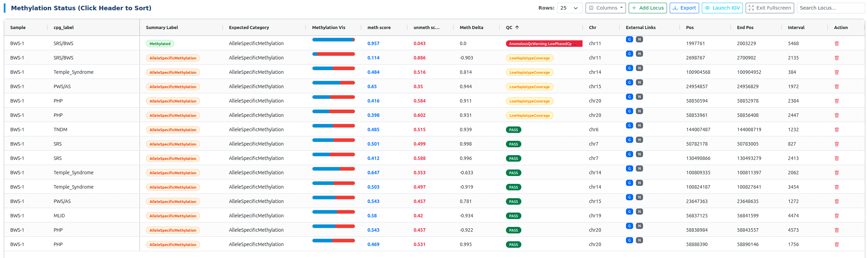The width and height of the screenshot is (868, 258).
Task: Click PASS badge in TNDM row
Action: click(x=513, y=130)
